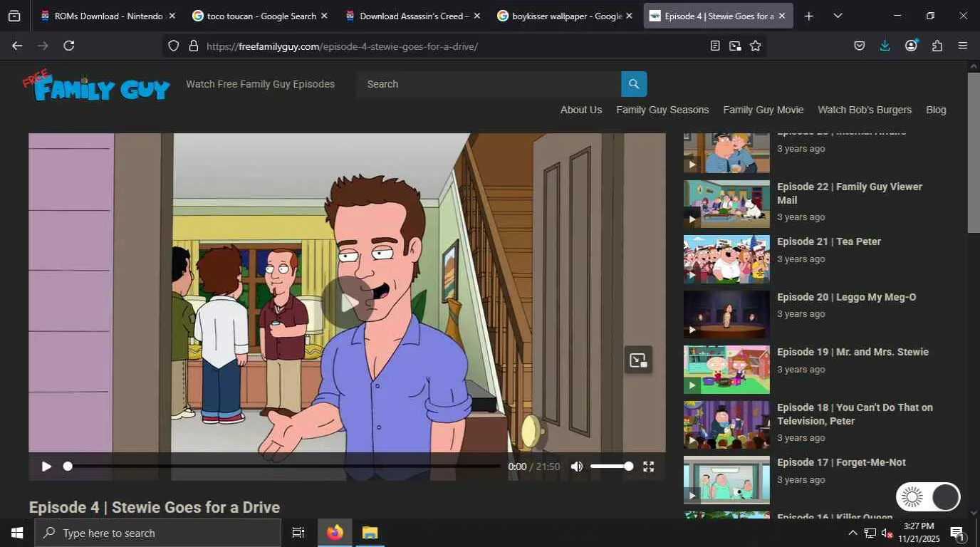This screenshot has height=547, width=980.
Task: Close the ROMs Download tab
Action: coord(172,16)
